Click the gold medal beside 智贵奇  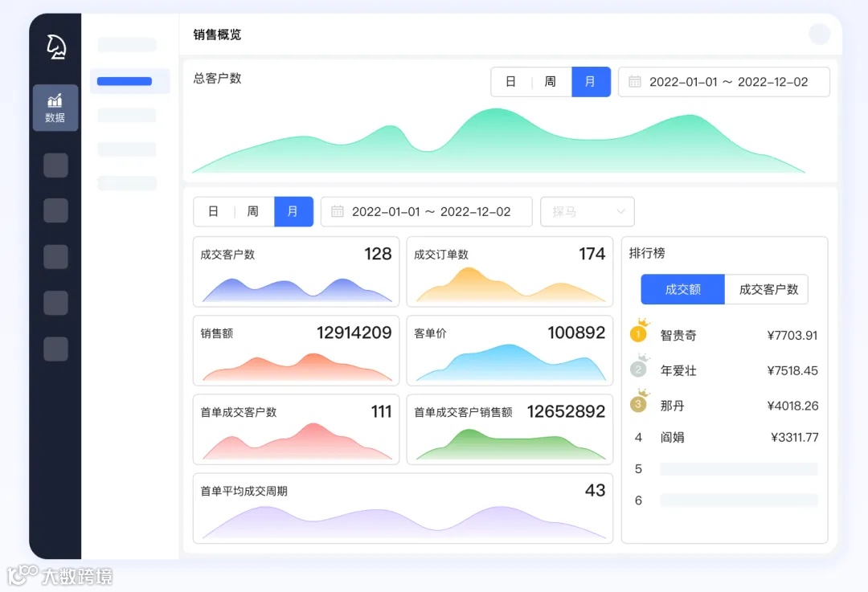coord(638,334)
